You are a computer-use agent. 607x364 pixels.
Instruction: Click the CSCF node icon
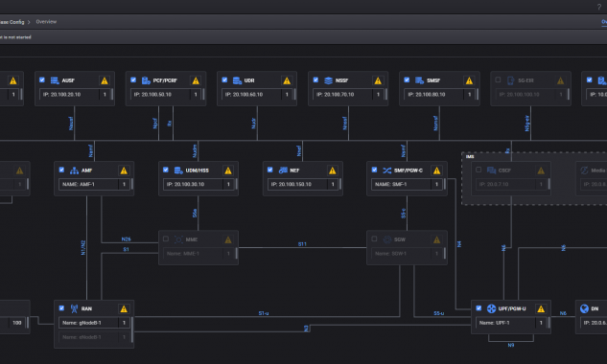pos(491,171)
